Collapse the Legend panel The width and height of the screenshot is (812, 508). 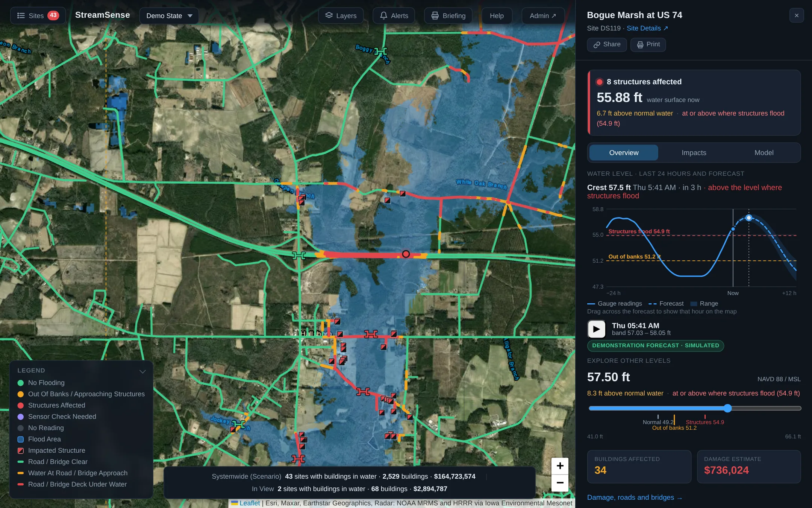click(142, 371)
